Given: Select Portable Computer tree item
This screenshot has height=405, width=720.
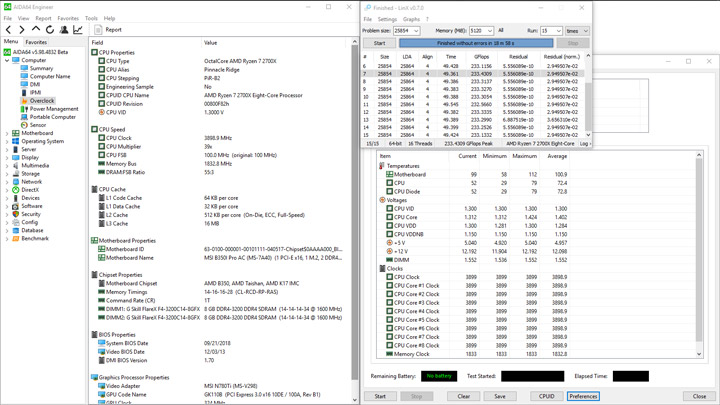Looking at the screenshot, I should pos(52,117).
